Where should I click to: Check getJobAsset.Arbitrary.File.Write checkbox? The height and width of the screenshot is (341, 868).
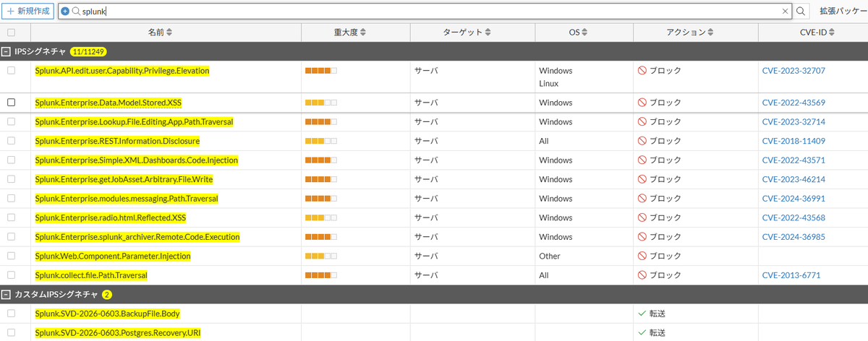11,179
